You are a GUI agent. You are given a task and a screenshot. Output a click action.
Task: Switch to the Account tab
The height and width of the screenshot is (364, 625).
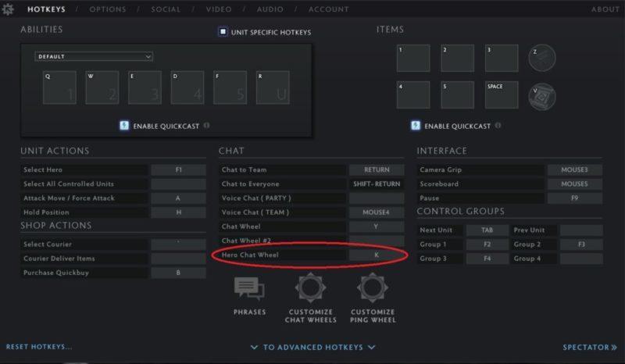328,9
